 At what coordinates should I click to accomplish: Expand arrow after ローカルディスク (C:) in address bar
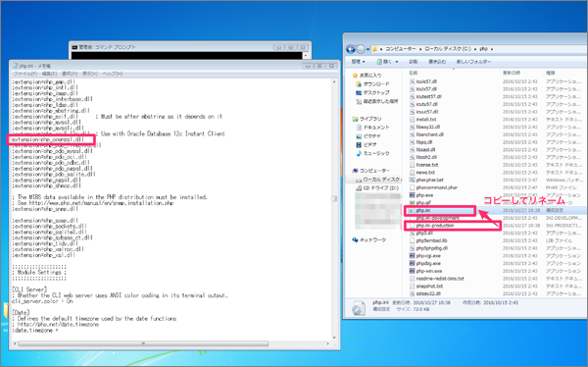click(x=475, y=49)
